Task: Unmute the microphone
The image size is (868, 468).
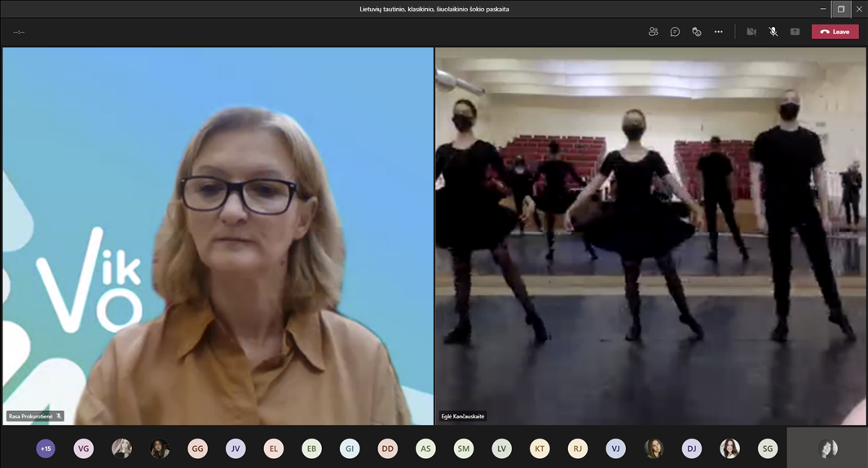Action: tap(773, 32)
